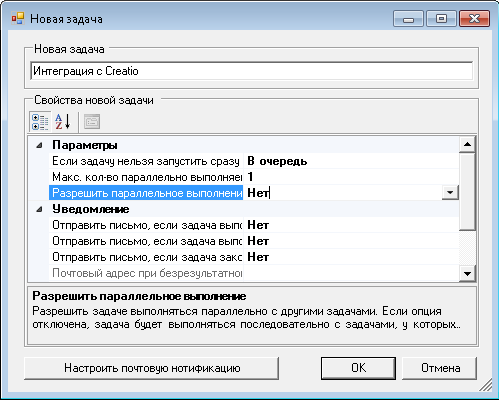Select the 'Если задачу нельзя запустить сразу' row
The image size is (499, 400).
(x=146, y=161)
